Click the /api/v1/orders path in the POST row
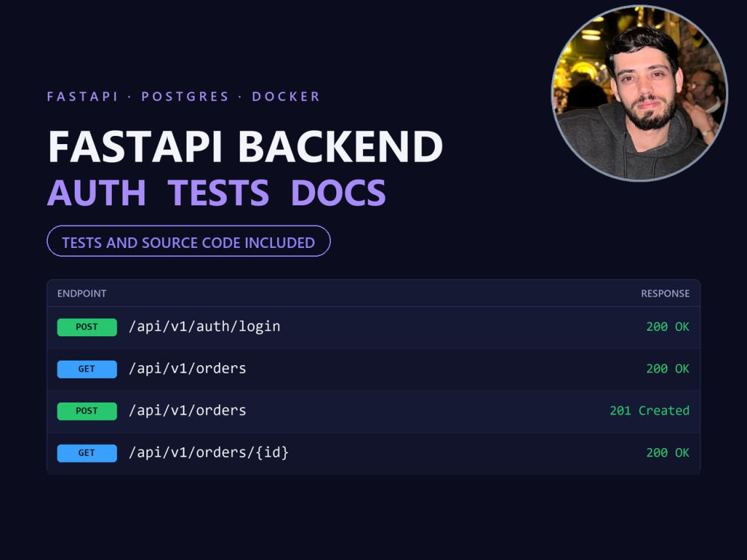747x560 pixels. 187,411
